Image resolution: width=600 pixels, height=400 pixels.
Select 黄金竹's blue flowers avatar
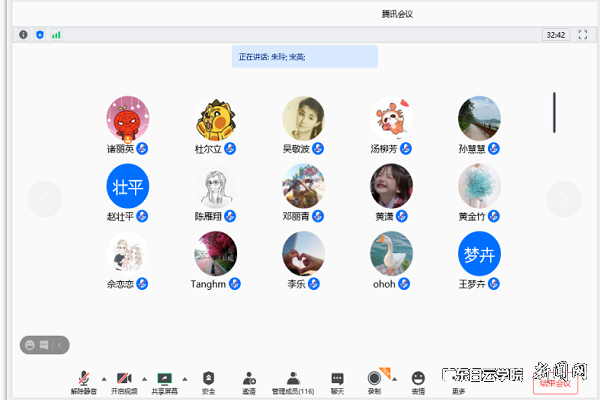[x=479, y=186]
